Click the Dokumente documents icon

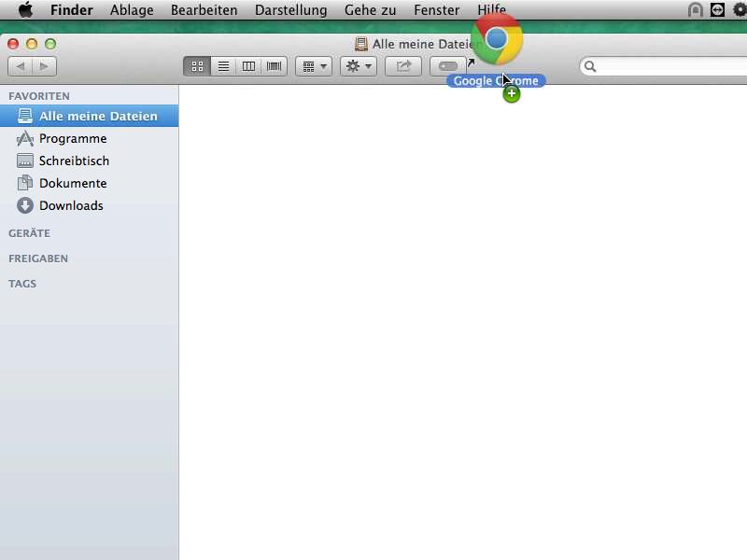[25, 183]
